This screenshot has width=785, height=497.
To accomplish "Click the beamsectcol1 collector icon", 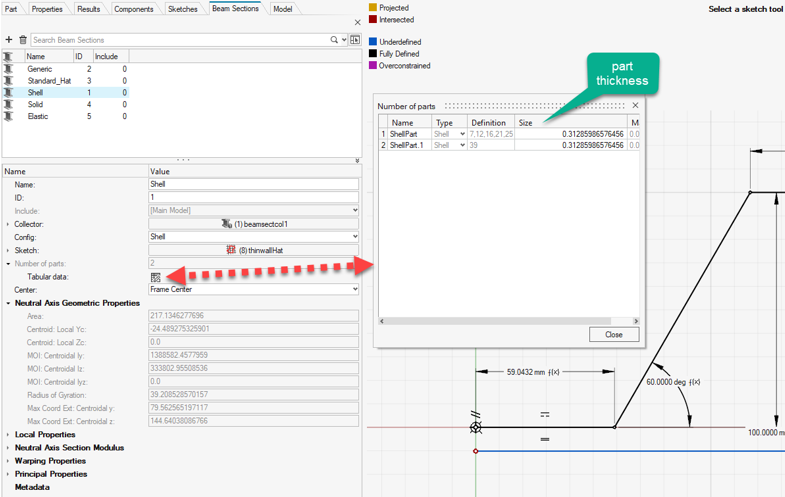I will (227, 224).
